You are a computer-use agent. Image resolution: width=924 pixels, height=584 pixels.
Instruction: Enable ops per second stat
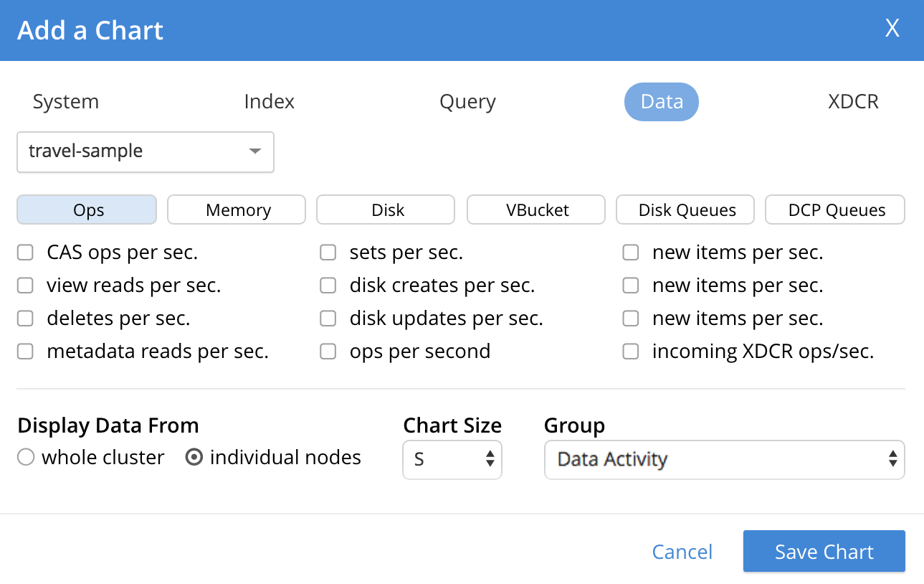pyautogui.click(x=328, y=352)
